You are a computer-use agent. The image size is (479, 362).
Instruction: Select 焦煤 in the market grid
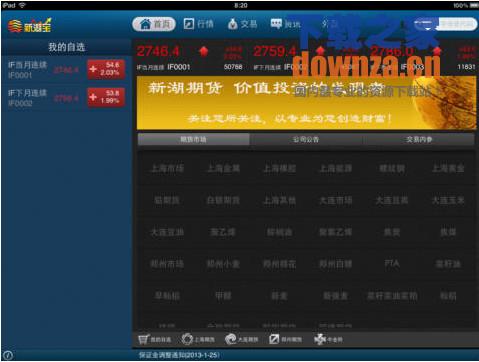pos(448,232)
